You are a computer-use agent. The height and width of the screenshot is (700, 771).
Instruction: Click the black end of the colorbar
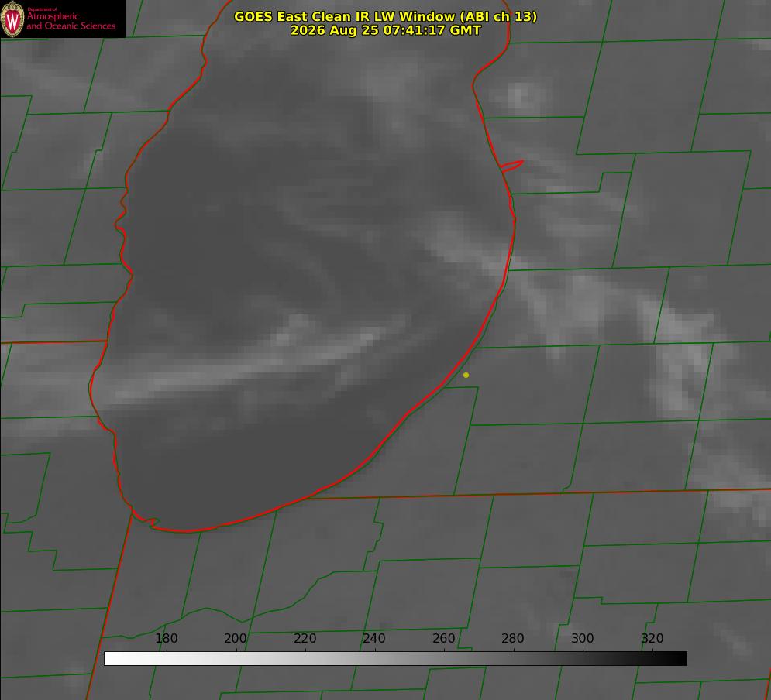tap(680, 659)
